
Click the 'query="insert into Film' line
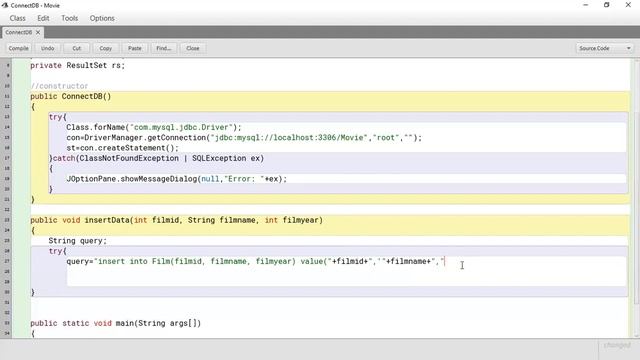(x=256, y=261)
